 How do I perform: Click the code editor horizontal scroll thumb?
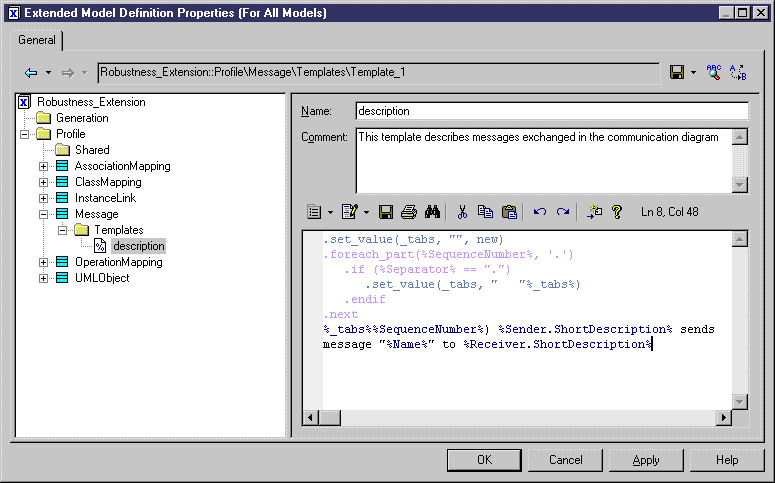(330, 418)
